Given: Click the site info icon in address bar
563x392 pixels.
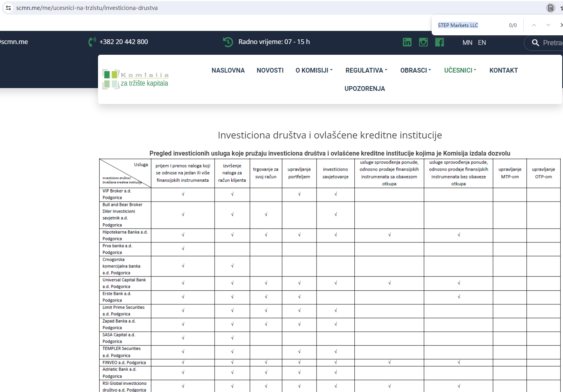Looking at the screenshot, I should (8, 8).
